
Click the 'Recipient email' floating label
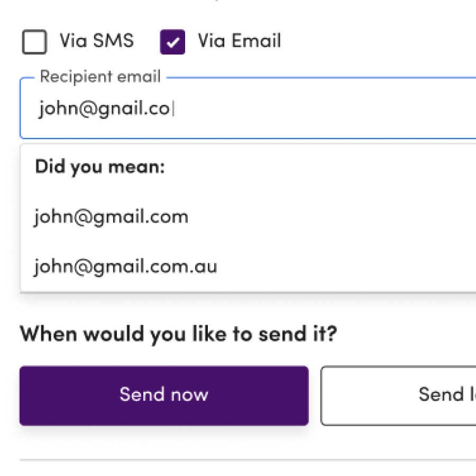pyautogui.click(x=100, y=77)
